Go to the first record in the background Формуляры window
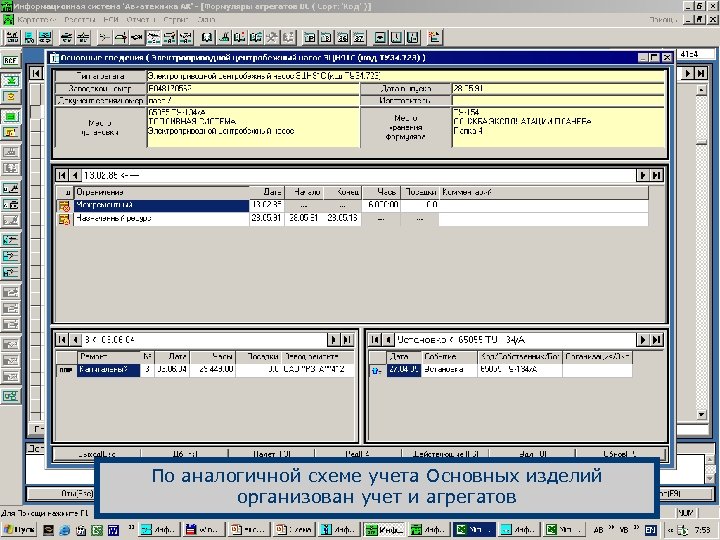 tap(36, 73)
